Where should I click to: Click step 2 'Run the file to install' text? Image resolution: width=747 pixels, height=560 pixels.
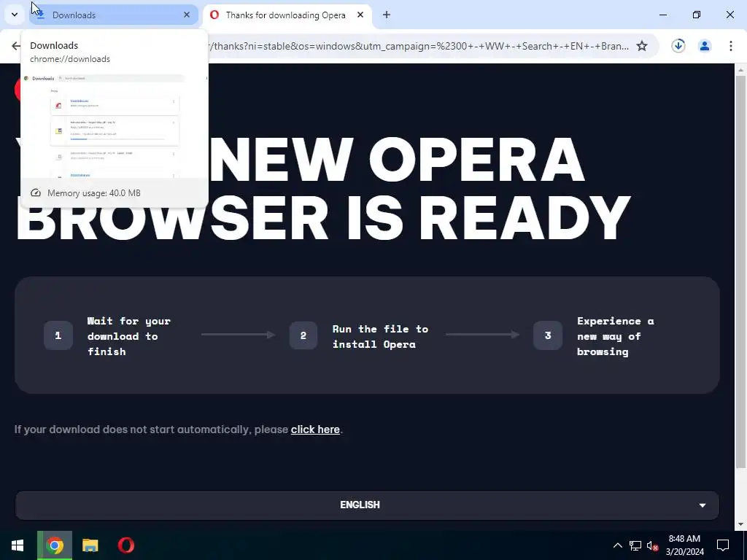pyautogui.click(x=380, y=336)
